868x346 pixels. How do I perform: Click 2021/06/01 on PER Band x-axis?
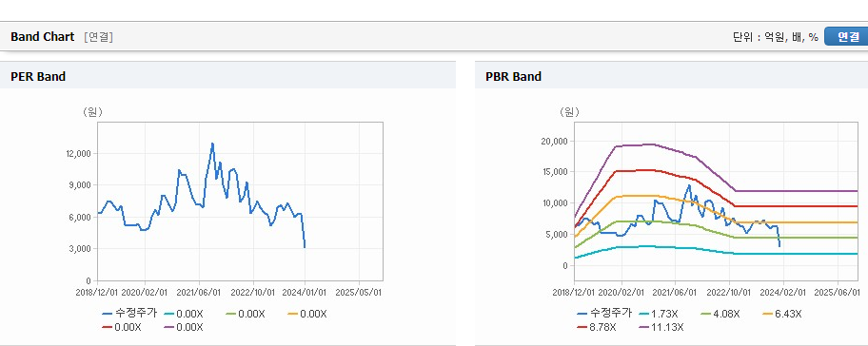(x=199, y=292)
